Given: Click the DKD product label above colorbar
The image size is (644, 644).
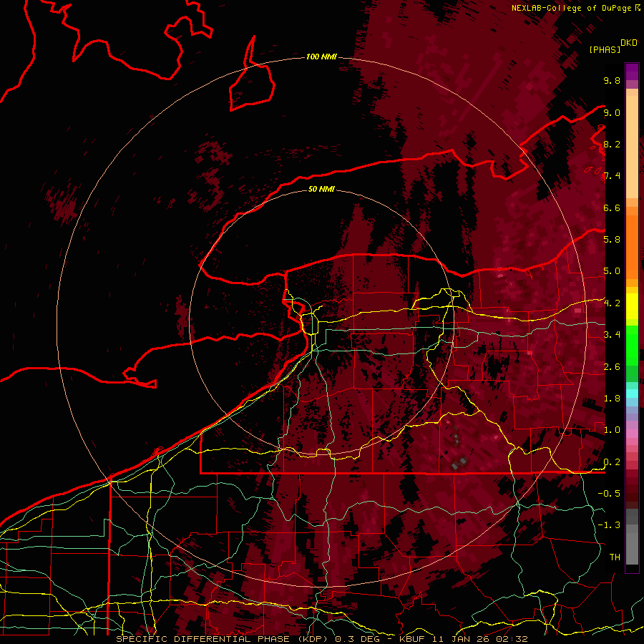Looking at the screenshot, I should (x=629, y=43).
